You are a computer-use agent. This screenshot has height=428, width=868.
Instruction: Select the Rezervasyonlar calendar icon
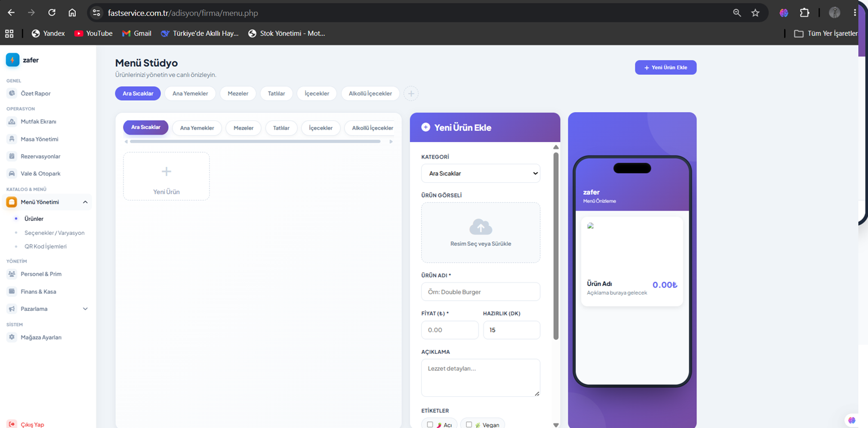click(11, 156)
